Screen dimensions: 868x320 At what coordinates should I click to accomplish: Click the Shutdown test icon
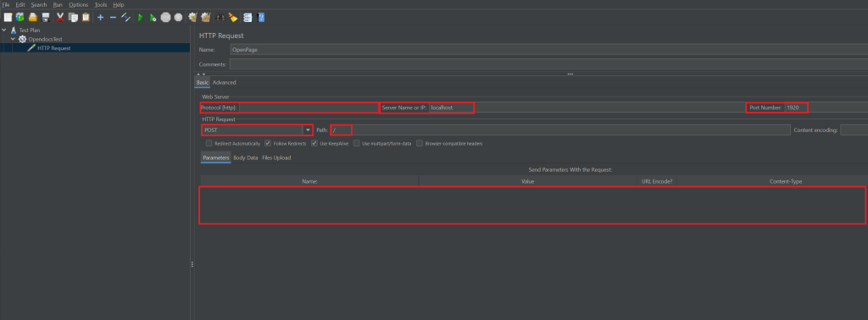click(x=178, y=18)
